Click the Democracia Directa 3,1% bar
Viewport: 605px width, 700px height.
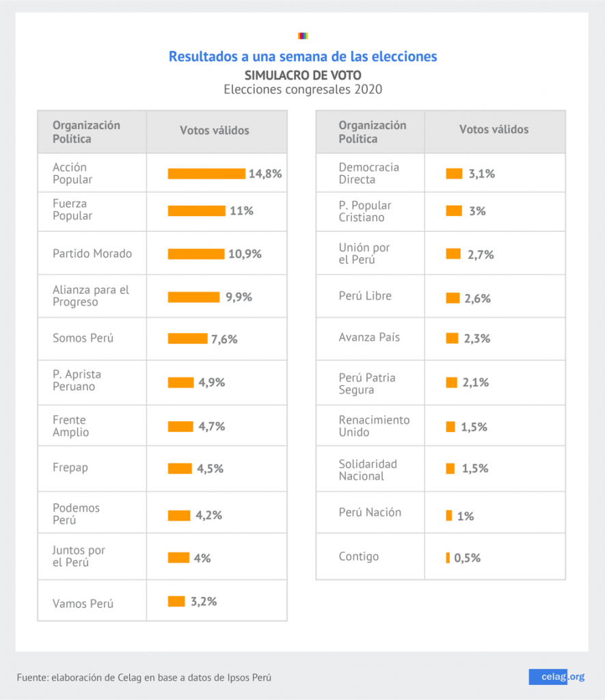coord(454,174)
